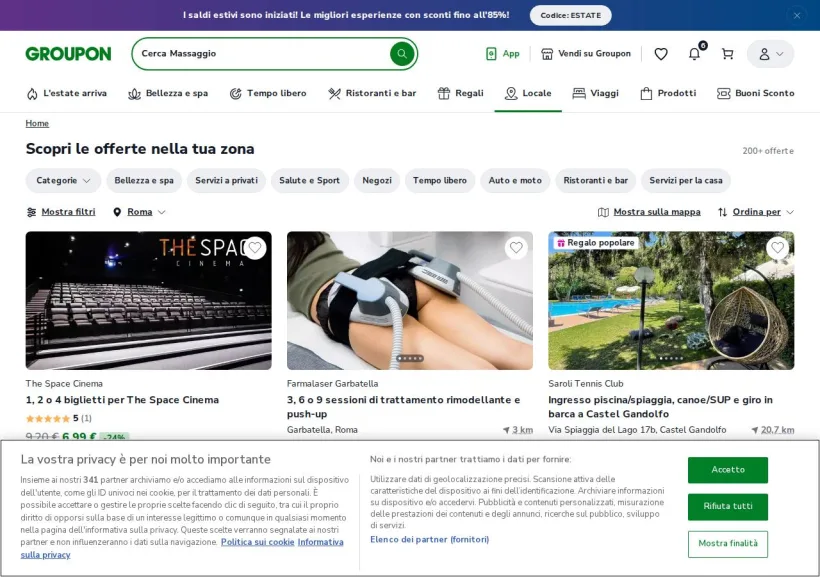The height and width of the screenshot is (577, 820).
Task: Open the Prodotti navigation item
Action: click(x=668, y=93)
